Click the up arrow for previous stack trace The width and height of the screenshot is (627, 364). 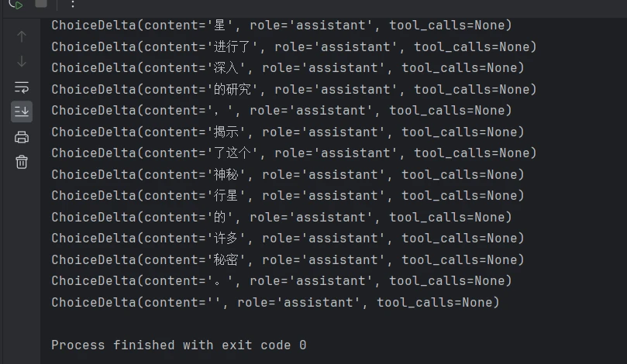[22, 36]
